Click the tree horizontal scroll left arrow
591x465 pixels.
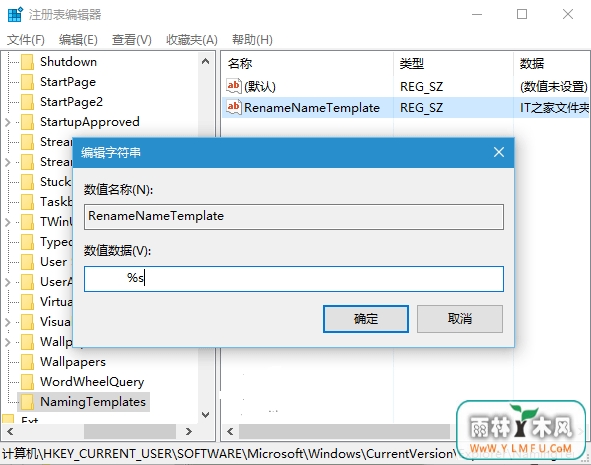tap(10, 431)
